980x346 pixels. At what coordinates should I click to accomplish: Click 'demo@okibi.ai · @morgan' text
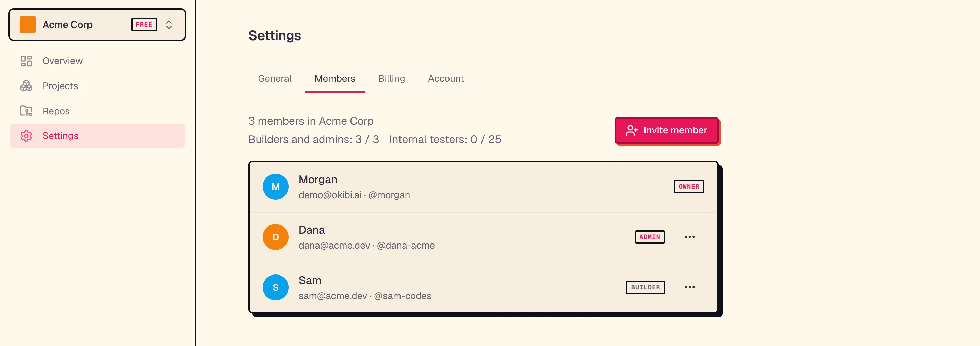click(354, 195)
